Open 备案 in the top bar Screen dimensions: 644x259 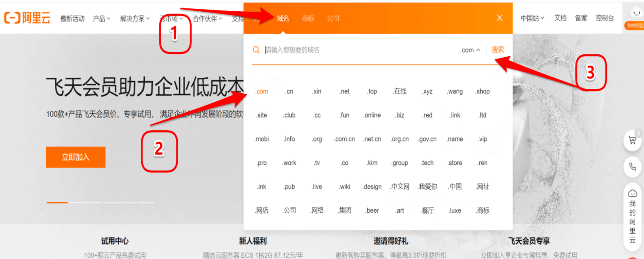(x=581, y=18)
